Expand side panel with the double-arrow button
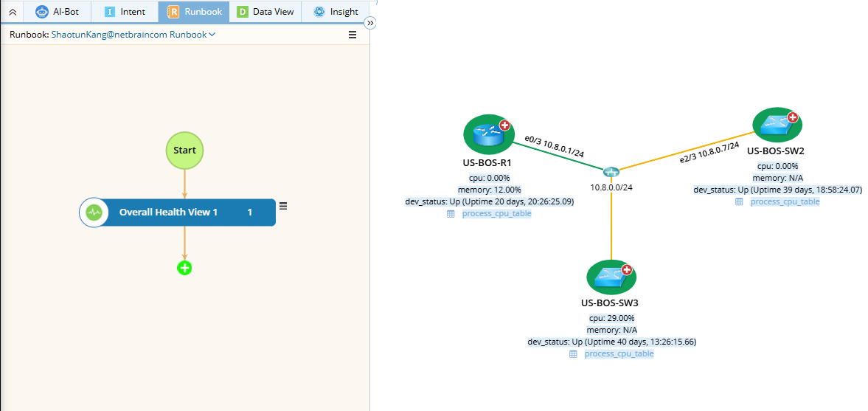868x411 pixels. (370, 23)
